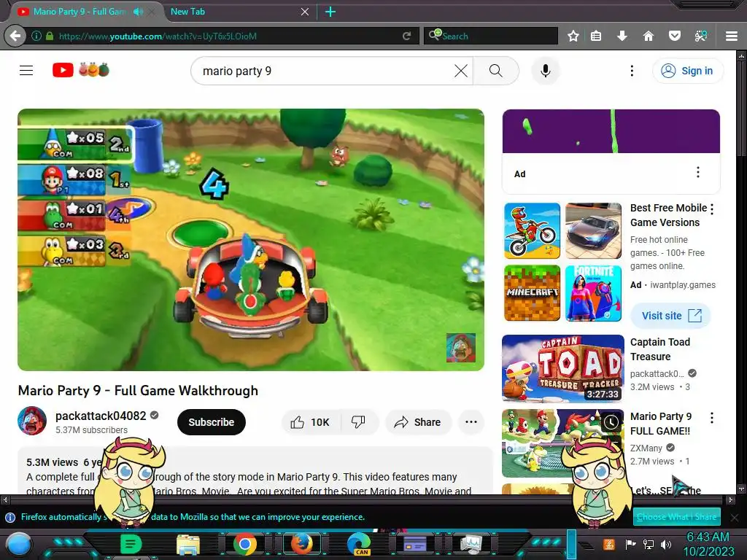This screenshot has width=747, height=560.
Task: Focus the Firefox Search box
Action: [491, 36]
